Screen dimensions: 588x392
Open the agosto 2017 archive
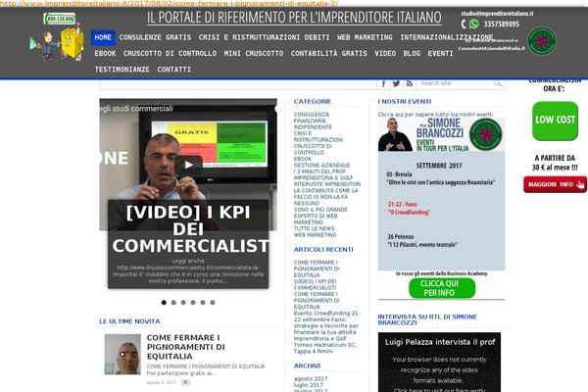pyautogui.click(x=311, y=379)
